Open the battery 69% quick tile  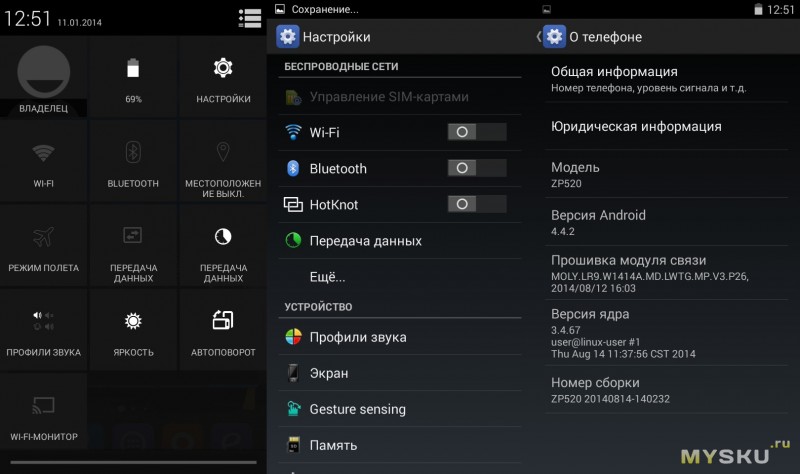click(x=133, y=77)
